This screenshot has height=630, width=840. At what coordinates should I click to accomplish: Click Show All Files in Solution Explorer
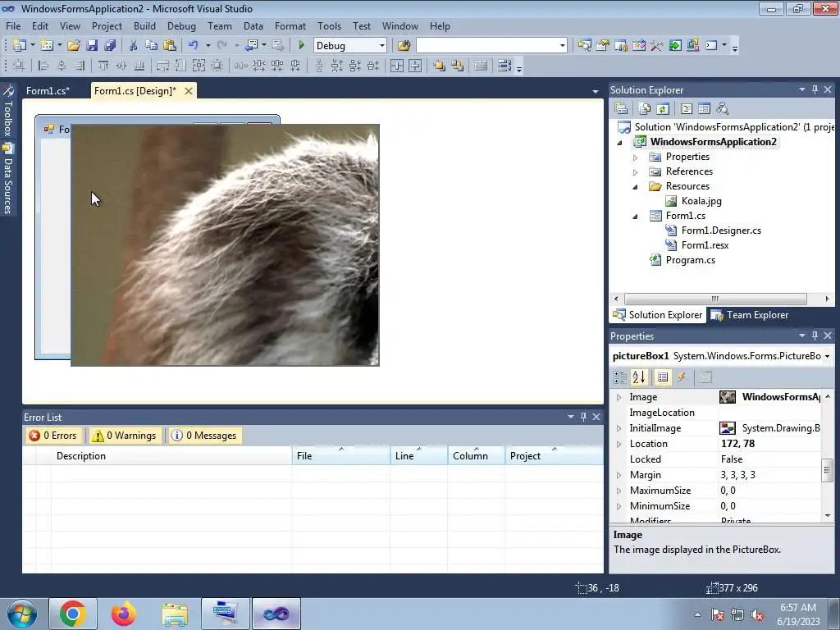645,109
